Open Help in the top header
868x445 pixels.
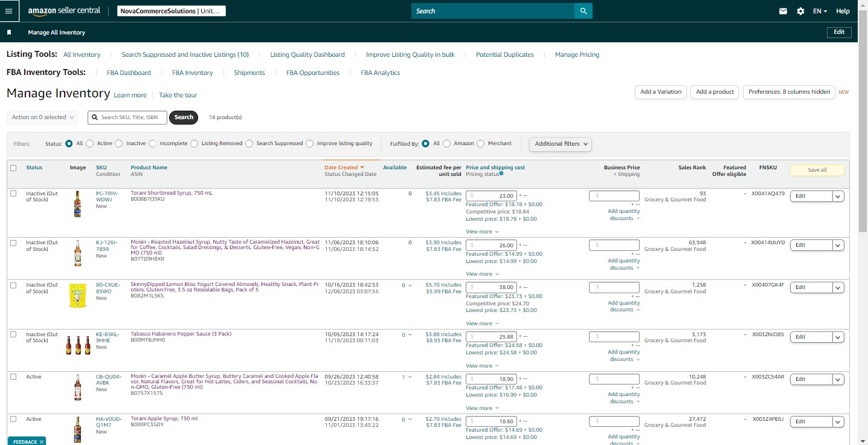843,11
